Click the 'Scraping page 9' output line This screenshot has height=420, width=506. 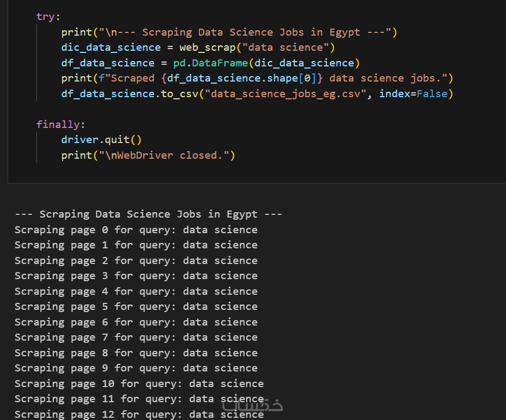[x=136, y=368]
